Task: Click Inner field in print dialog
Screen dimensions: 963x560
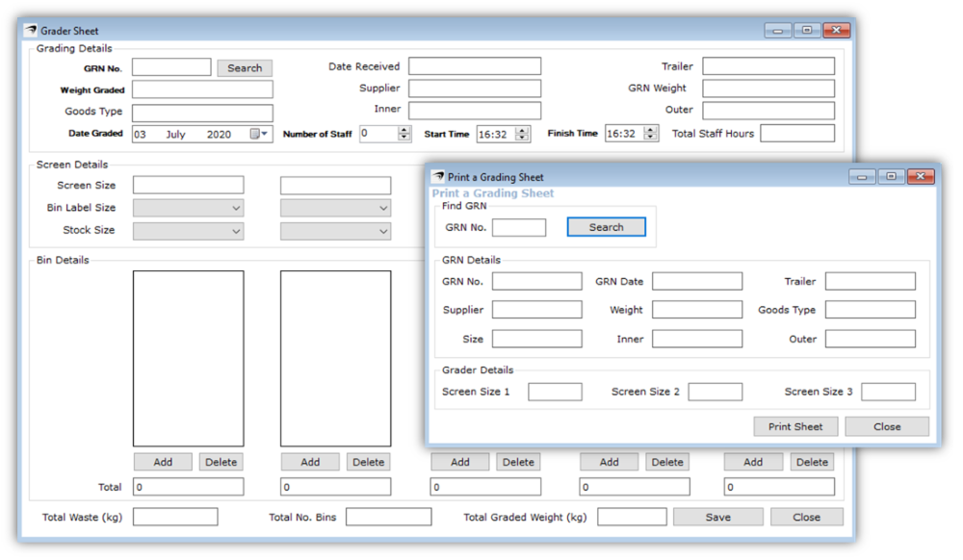Action: click(697, 339)
